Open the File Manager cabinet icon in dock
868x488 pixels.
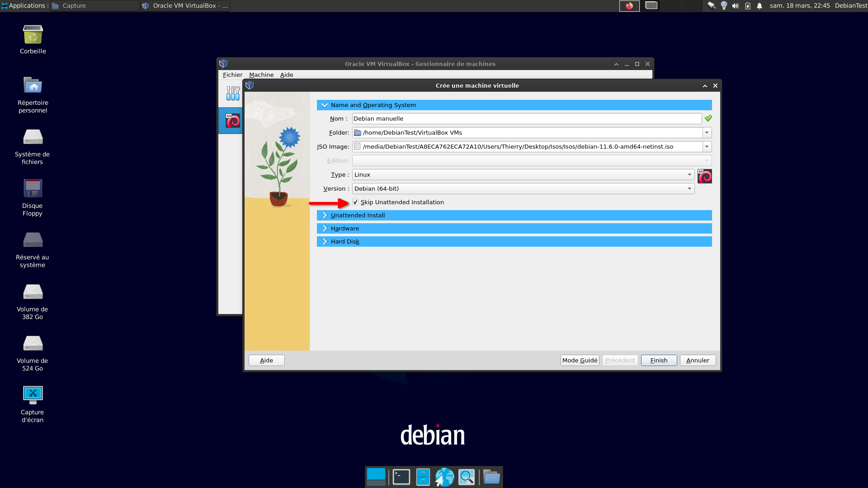(423, 477)
